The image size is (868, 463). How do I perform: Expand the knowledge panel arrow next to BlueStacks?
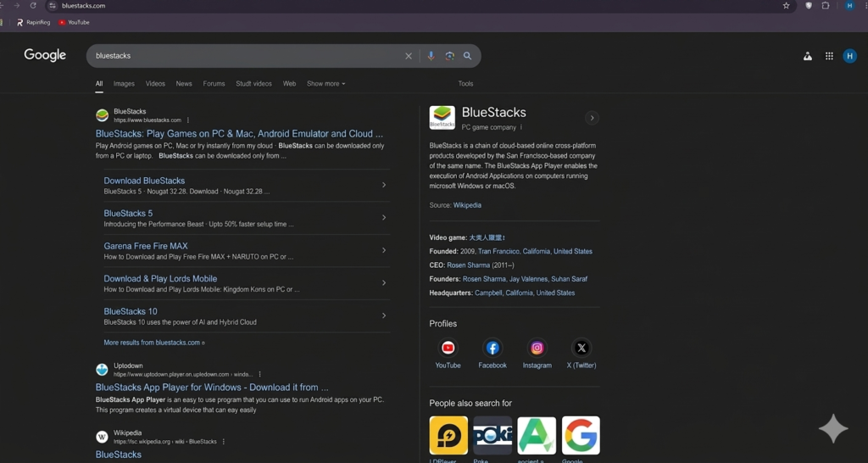592,118
